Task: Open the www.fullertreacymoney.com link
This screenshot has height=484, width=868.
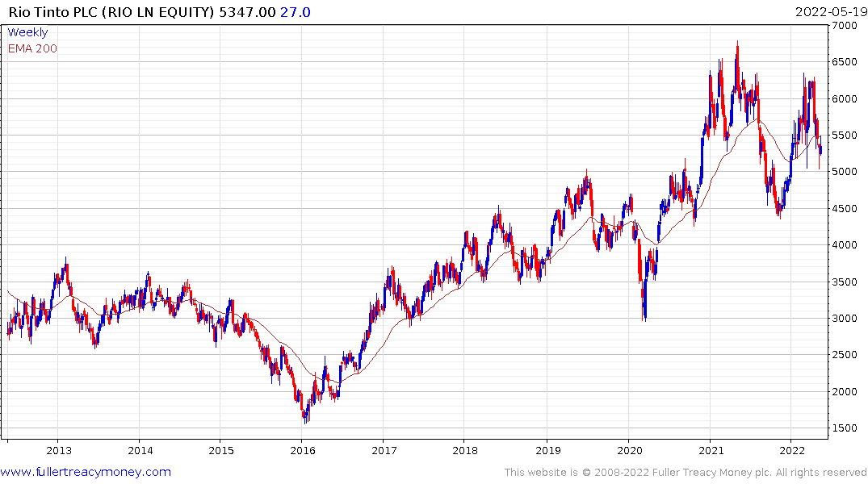Action: [86, 472]
